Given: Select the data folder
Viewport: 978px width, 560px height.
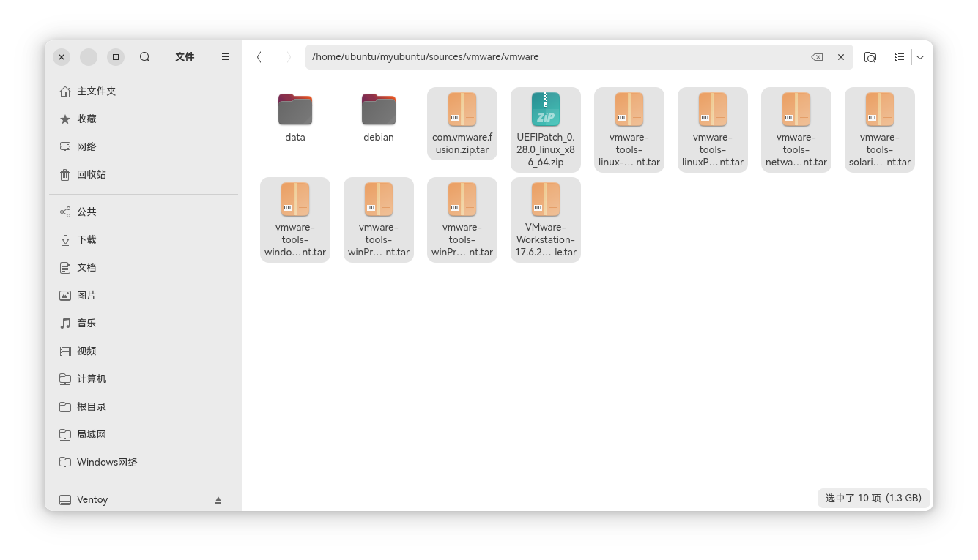Looking at the screenshot, I should pyautogui.click(x=295, y=117).
